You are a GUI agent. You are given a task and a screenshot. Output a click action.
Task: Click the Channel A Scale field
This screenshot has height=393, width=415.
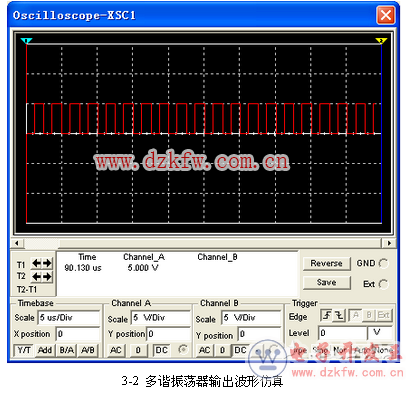click(161, 318)
